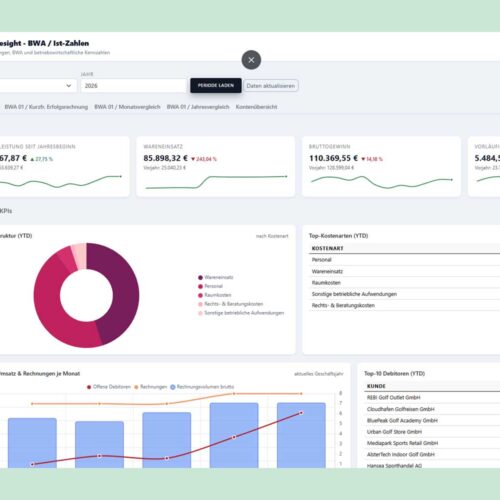Toggle Raumkosten legend entry

click(215, 295)
